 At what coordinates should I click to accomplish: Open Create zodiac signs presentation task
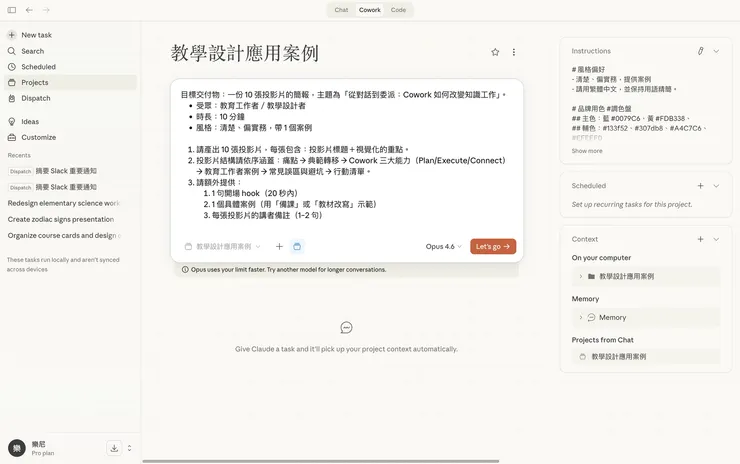click(61, 219)
